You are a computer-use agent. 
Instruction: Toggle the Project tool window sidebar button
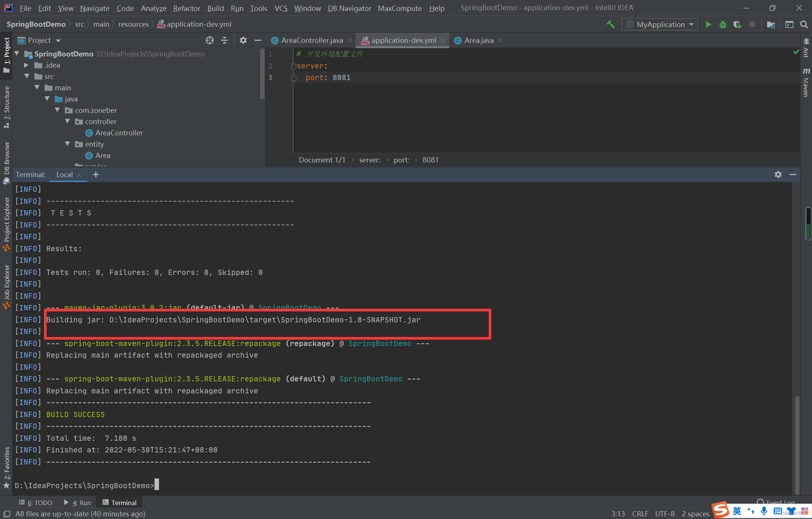pos(6,53)
